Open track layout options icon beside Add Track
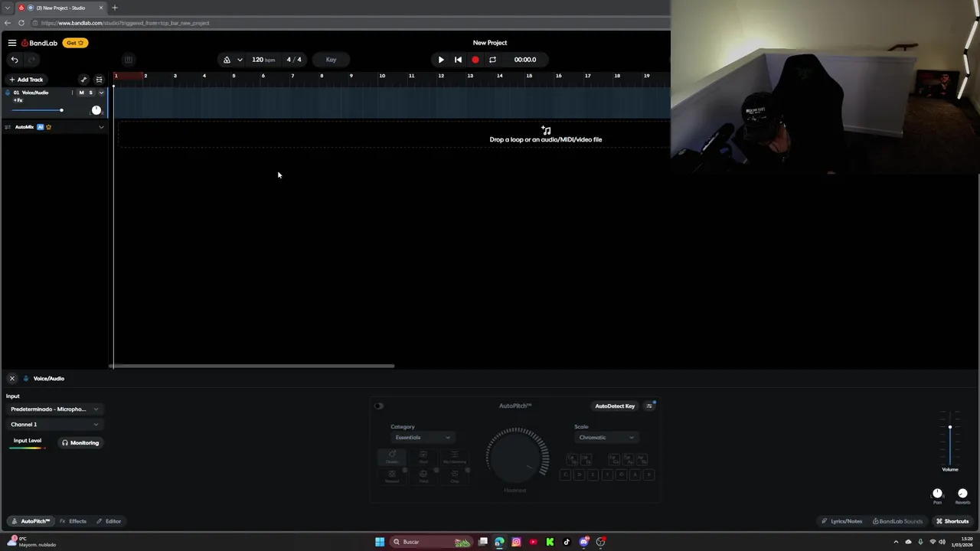980x551 pixels. 99,80
